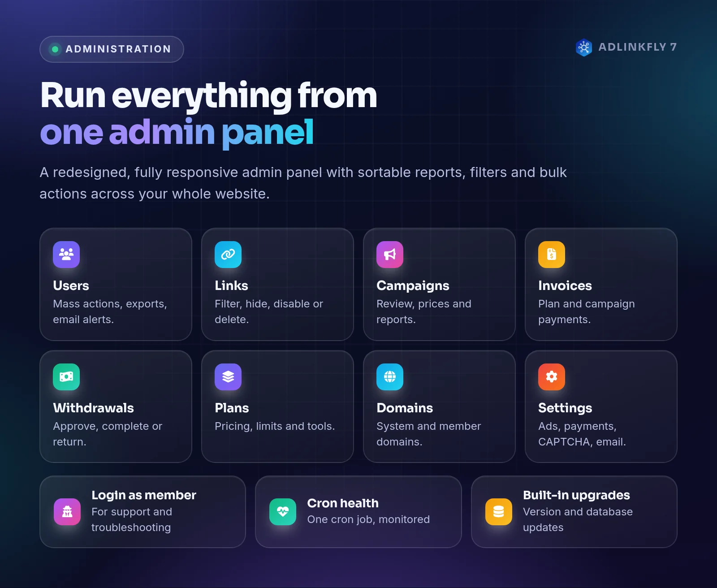Click the Built-in upgrades database icon
Image resolution: width=717 pixels, height=588 pixels.
499,512
